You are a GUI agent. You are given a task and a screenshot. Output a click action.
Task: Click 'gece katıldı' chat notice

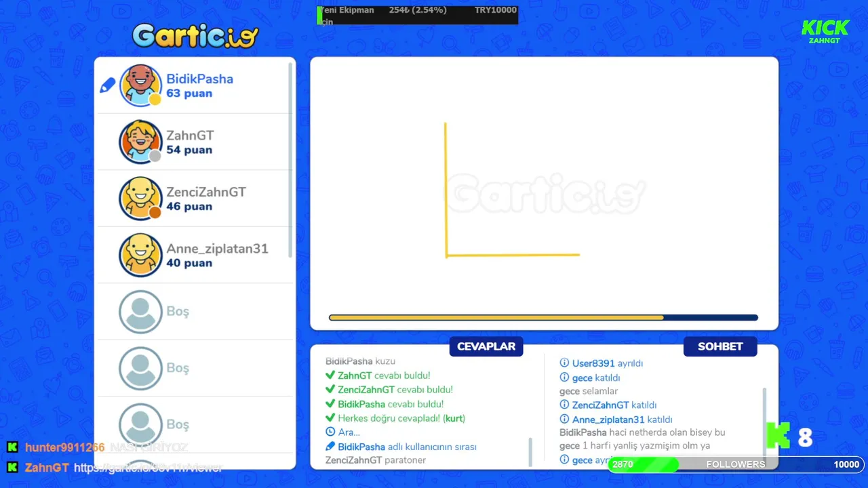point(596,378)
